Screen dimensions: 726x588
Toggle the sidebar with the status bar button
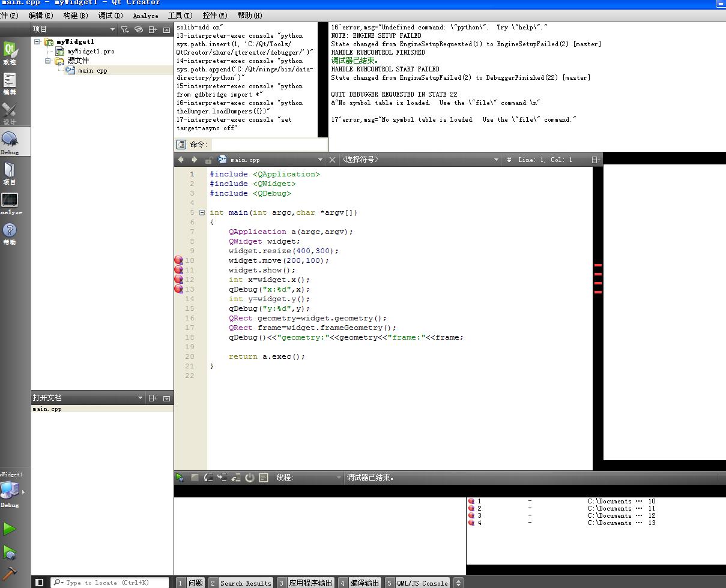pos(39,582)
